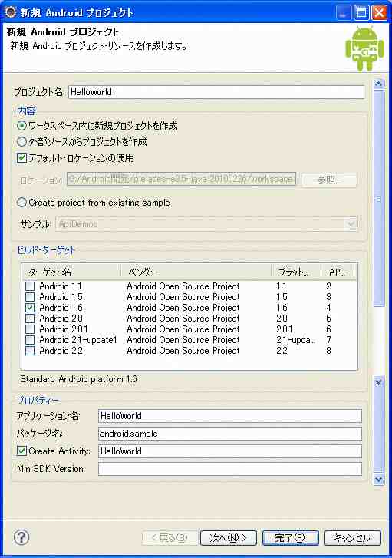Check the Android 2.2 target checkbox
Viewport: 392px width, 558px height.
pos(30,351)
